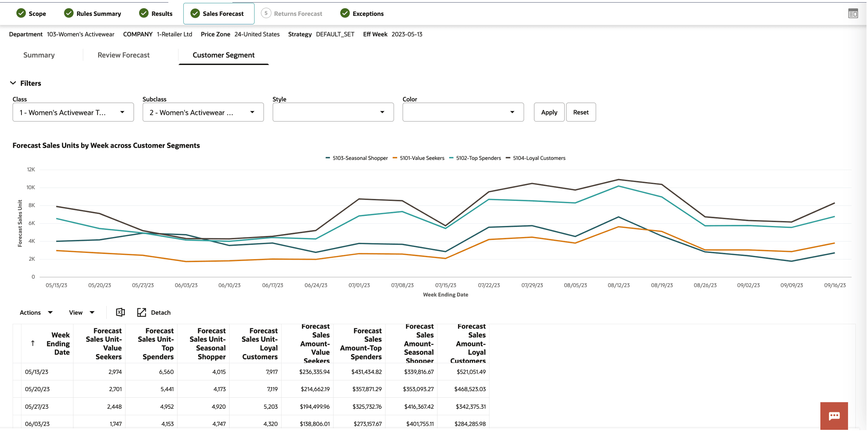Viewport: 868px width, 432px height.
Task: Click the Returns Forecast step 5 circle
Action: (x=266, y=13)
